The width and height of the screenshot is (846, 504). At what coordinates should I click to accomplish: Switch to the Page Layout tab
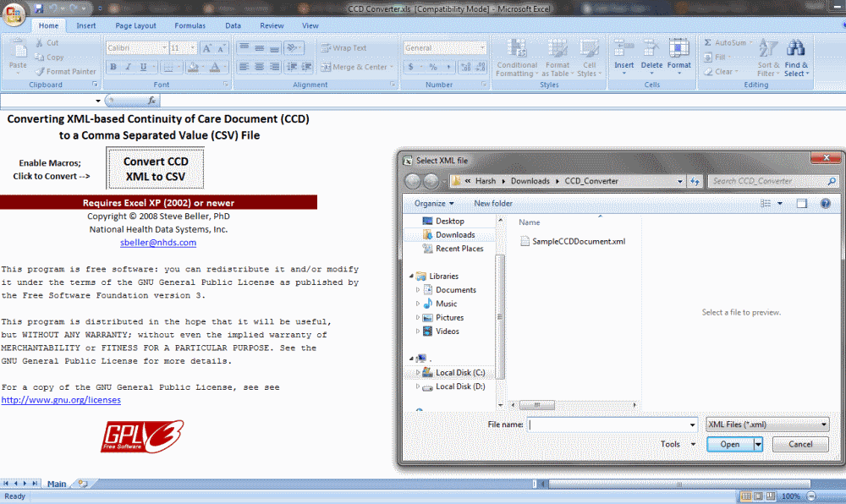(135, 25)
